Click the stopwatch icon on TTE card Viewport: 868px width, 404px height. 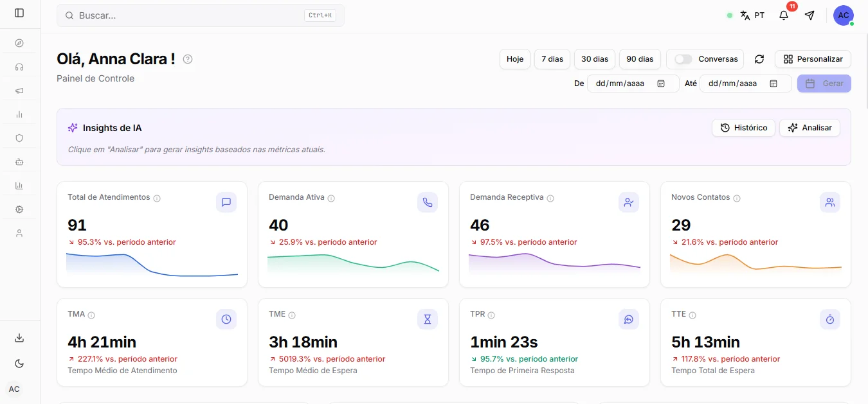pyautogui.click(x=830, y=319)
